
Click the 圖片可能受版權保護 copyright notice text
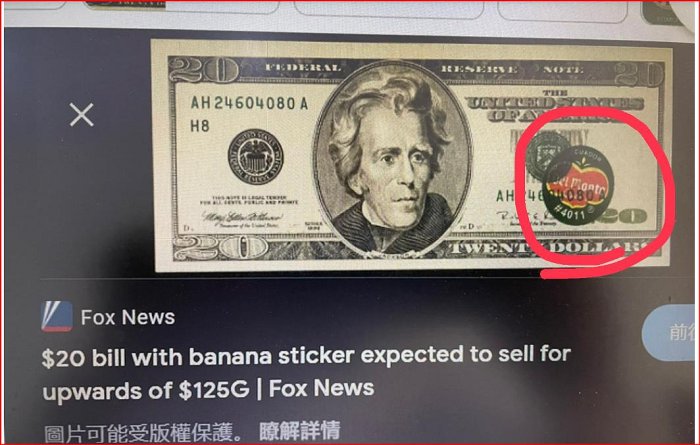click(143, 433)
